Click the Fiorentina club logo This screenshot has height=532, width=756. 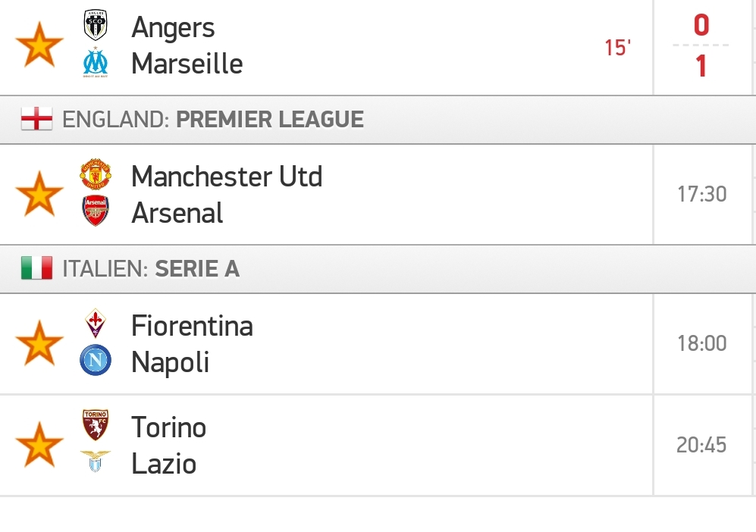coord(96,324)
